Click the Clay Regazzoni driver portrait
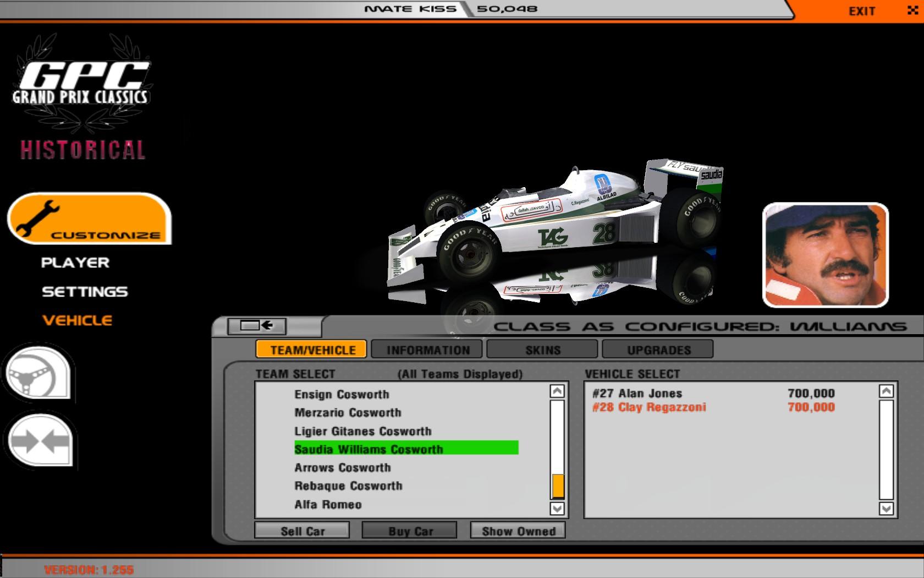Image resolution: width=924 pixels, height=578 pixels. (826, 255)
